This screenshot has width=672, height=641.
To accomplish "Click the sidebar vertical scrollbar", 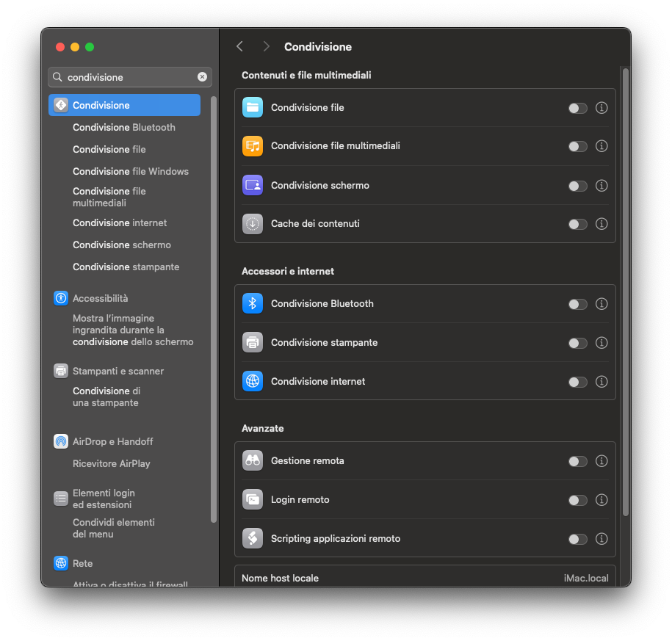I will pos(214,309).
